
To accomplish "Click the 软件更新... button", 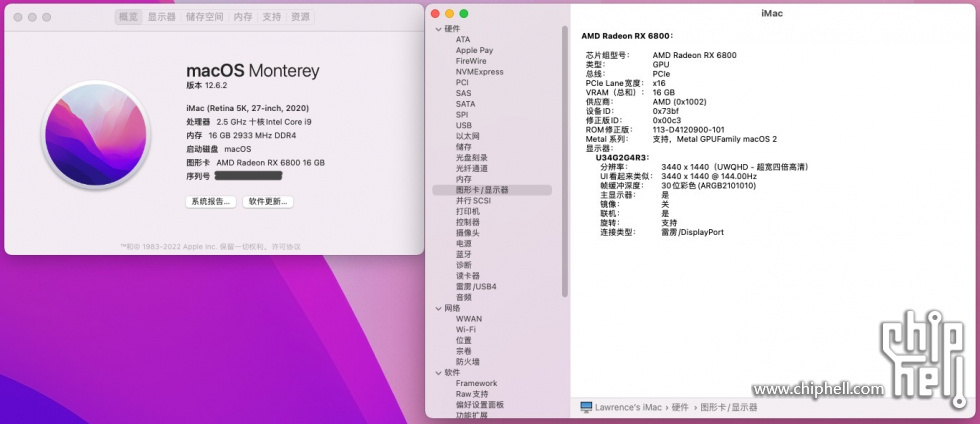I will pos(268,202).
